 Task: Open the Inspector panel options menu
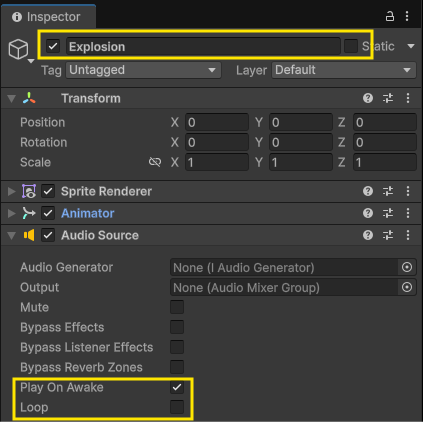(407, 16)
